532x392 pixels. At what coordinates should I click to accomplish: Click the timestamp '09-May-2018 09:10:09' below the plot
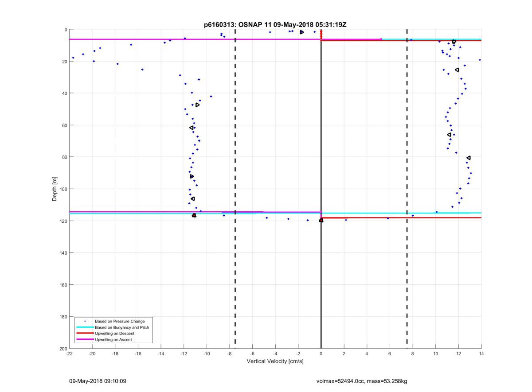click(98, 381)
